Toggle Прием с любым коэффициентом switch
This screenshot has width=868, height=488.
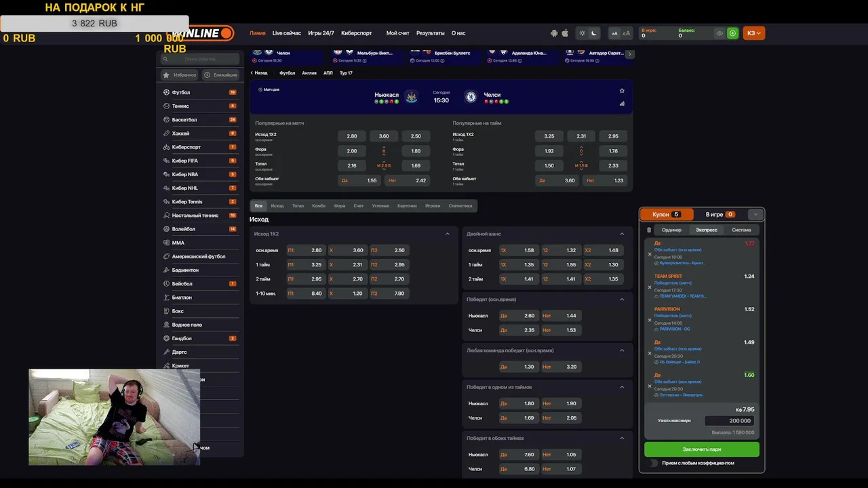[x=654, y=463]
